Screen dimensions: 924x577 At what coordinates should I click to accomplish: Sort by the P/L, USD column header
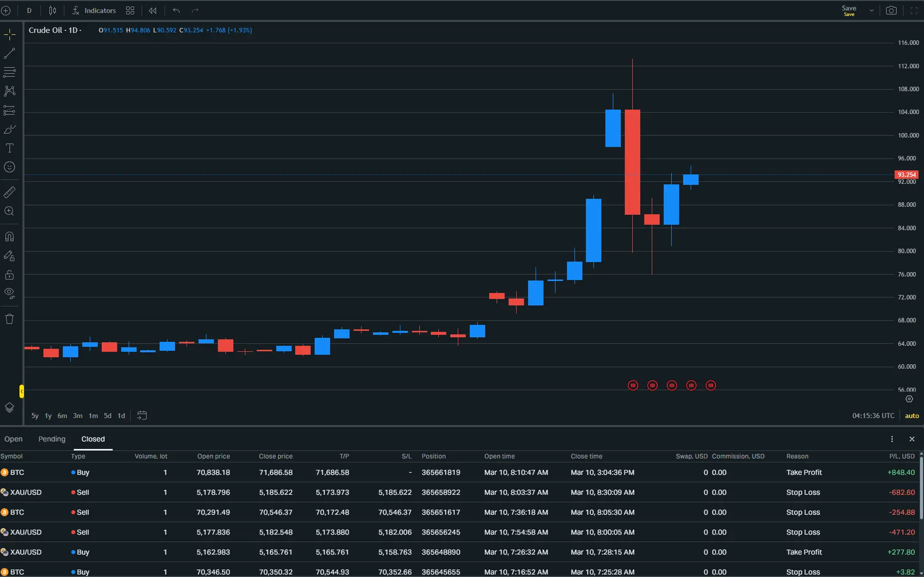point(902,456)
